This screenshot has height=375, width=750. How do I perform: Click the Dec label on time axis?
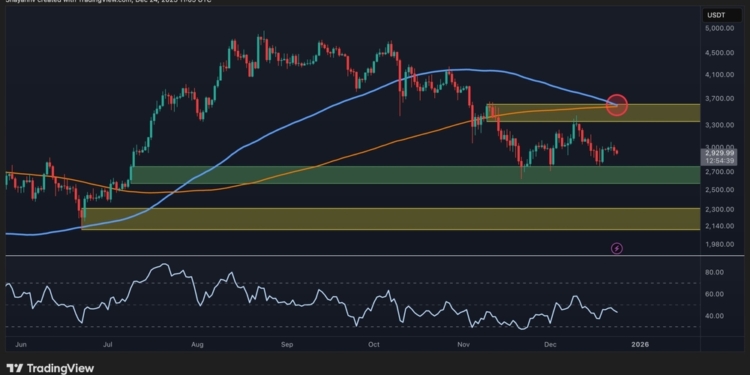pyautogui.click(x=550, y=344)
